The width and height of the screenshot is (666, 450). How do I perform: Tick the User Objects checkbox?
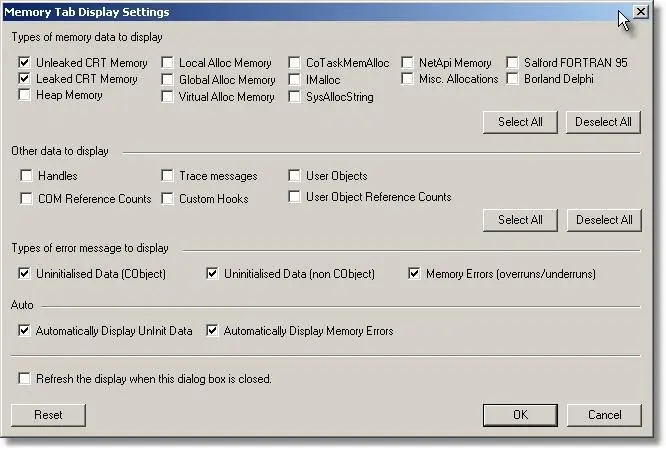(x=294, y=175)
